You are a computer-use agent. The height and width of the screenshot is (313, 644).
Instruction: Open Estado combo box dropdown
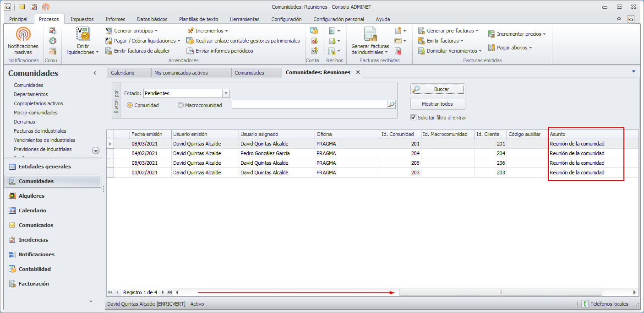(x=226, y=93)
